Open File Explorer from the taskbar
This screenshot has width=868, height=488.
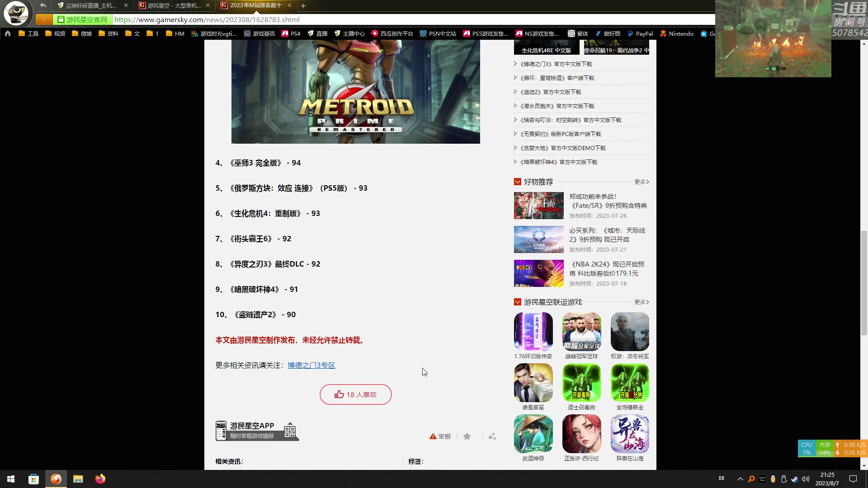click(x=78, y=479)
